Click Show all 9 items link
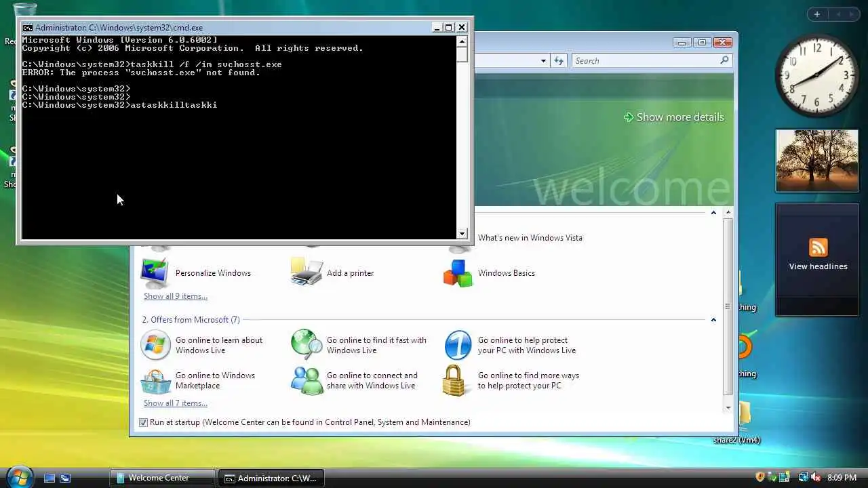The image size is (868, 488). click(x=176, y=296)
